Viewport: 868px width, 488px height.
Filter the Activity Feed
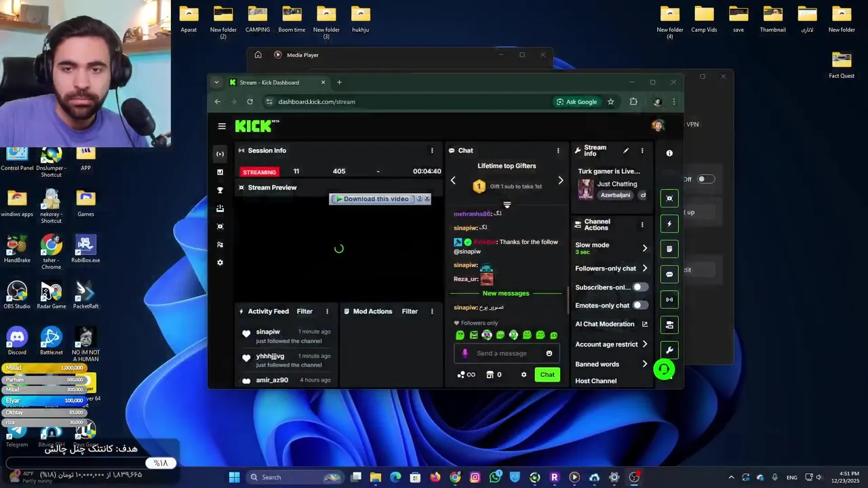click(304, 311)
